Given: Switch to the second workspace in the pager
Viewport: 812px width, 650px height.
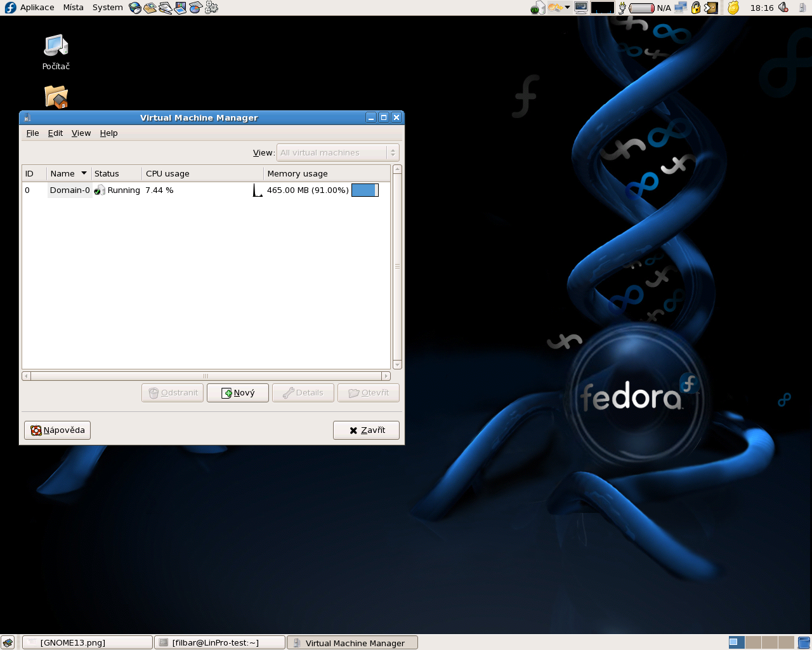Looking at the screenshot, I should point(753,642).
